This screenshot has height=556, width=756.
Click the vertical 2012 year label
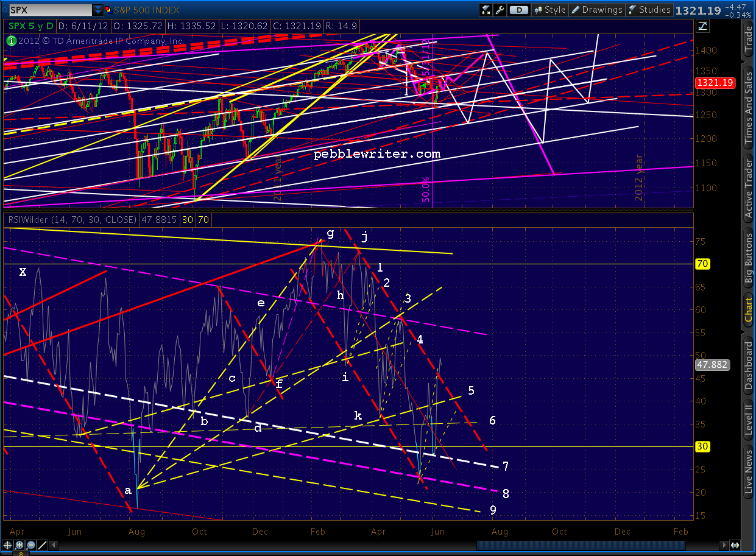tap(639, 177)
